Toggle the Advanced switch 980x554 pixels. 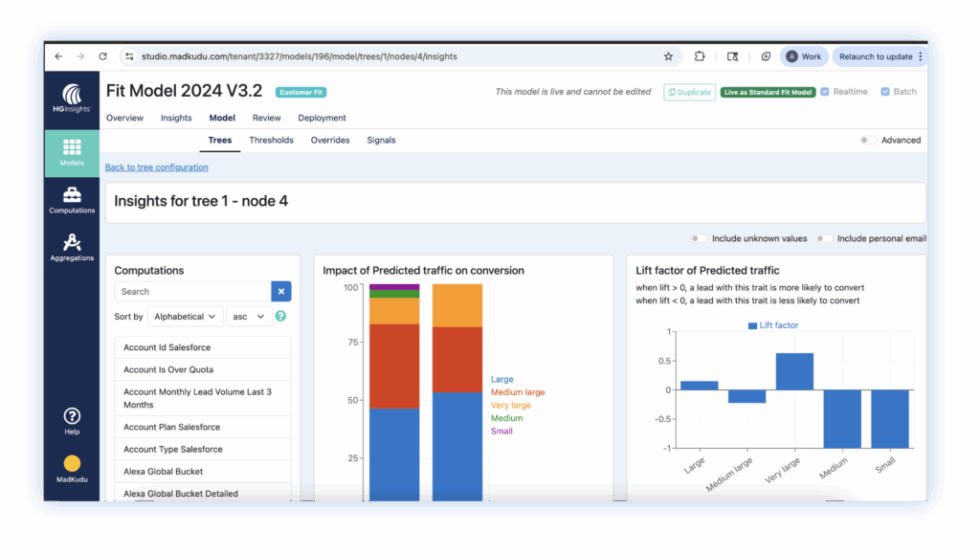866,141
